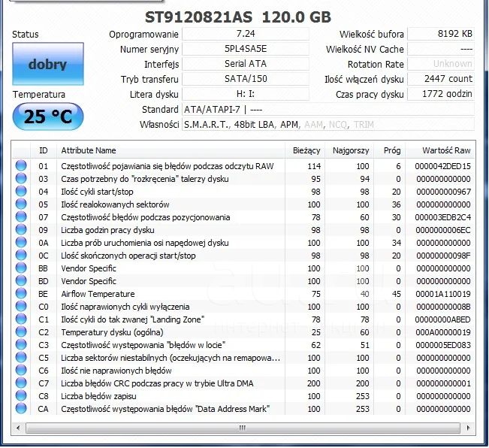Click the empty Wielkość NV Cache field
This screenshot has height=448, width=489.
[x=441, y=49]
